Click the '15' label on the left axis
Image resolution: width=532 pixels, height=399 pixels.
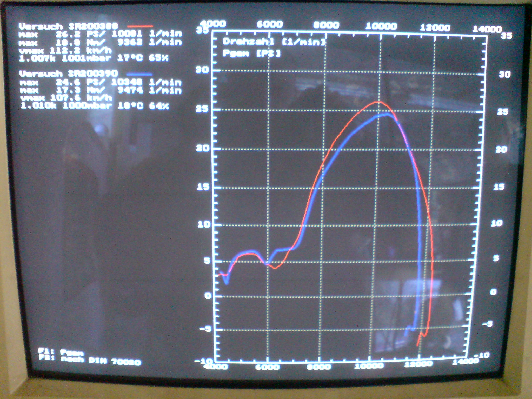click(x=203, y=187)
